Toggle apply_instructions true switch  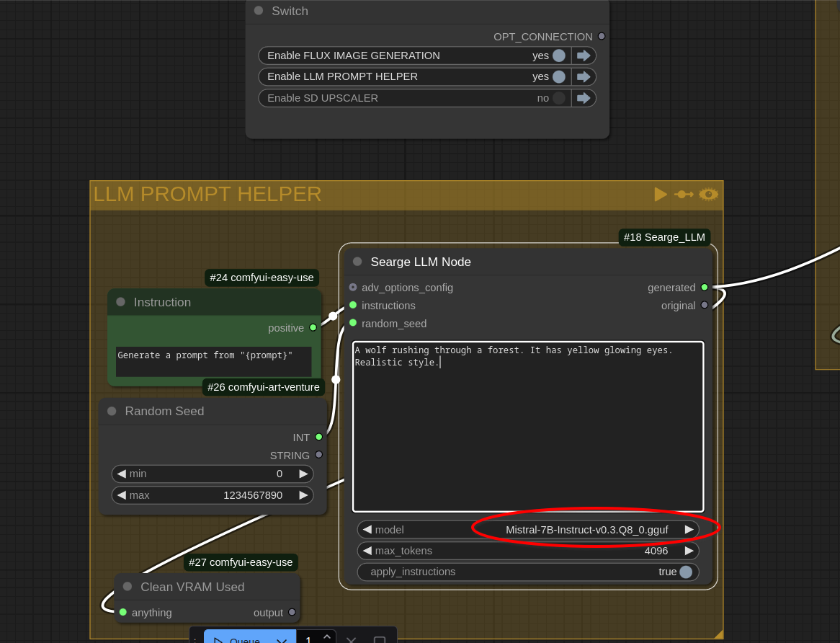(685, 572)
